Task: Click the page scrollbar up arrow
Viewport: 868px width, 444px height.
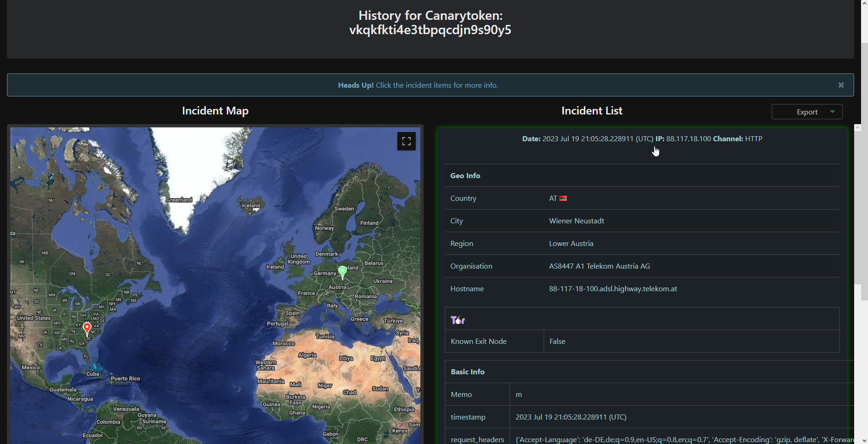Action: pos(864,4)
